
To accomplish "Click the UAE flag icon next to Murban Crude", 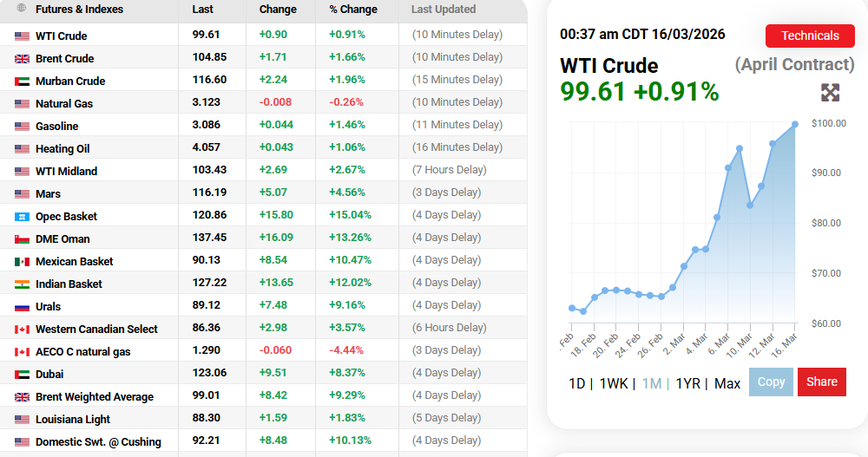I will point(23,82).
